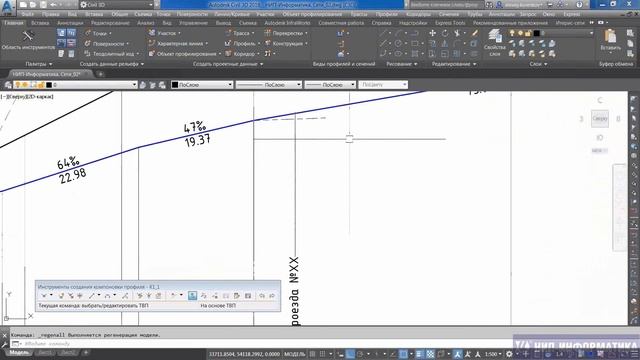Expand the Редактирование panel
The image size is (640, 360).
[x=454, y=64]
